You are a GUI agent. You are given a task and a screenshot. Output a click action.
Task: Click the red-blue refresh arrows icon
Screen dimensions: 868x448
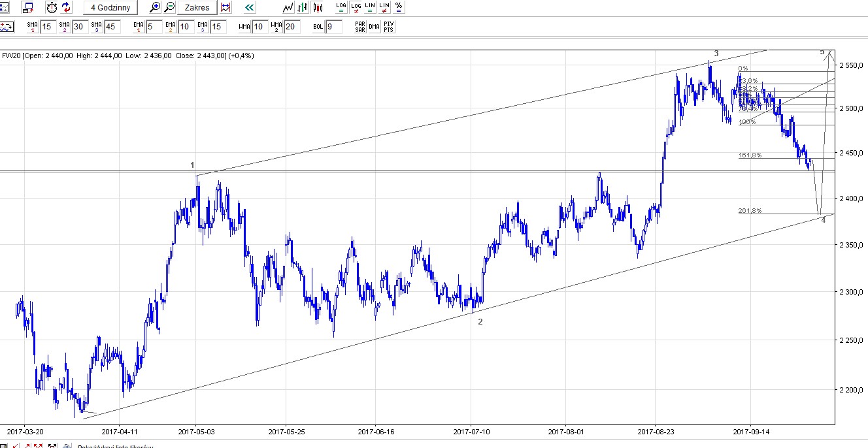(67, 8)
